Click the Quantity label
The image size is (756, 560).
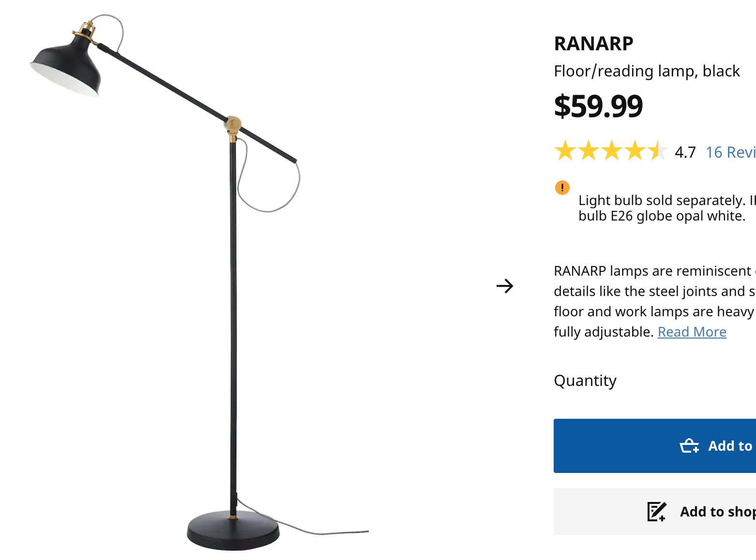pyautogui.click(x=585, y=381)
